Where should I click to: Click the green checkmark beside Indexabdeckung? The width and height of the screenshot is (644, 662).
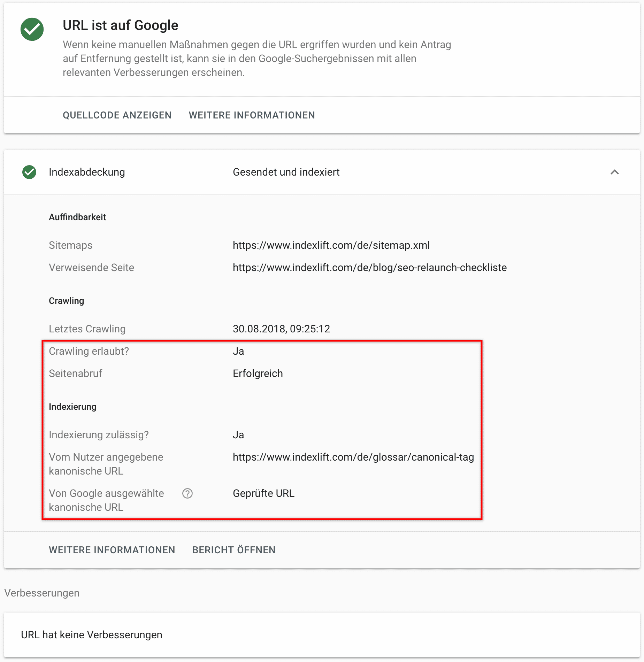coord(29,172)
